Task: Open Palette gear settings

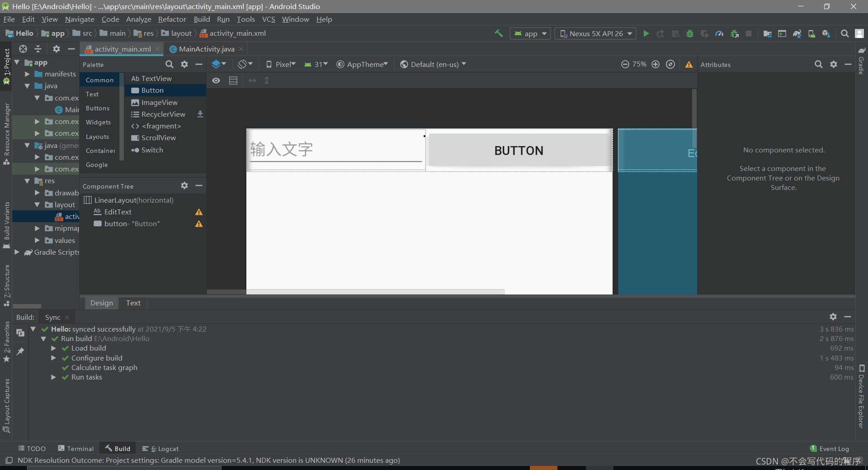Action: (x=184, y=64)
